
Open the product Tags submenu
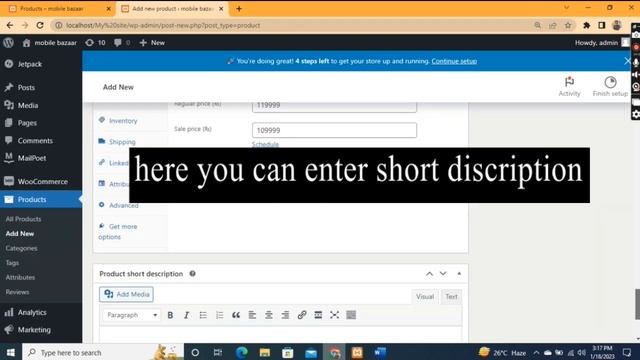point(12,263)
